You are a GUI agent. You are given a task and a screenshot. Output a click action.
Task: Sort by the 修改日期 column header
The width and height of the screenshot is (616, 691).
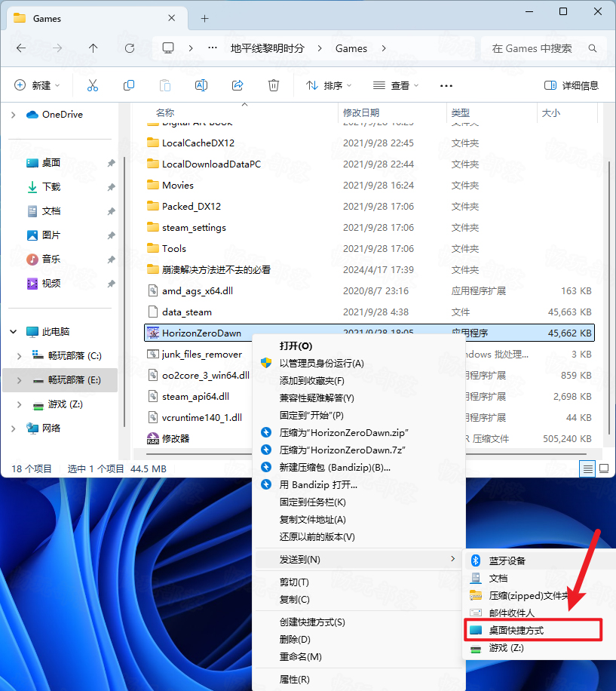pyautogui.click(x=361, y=113)
